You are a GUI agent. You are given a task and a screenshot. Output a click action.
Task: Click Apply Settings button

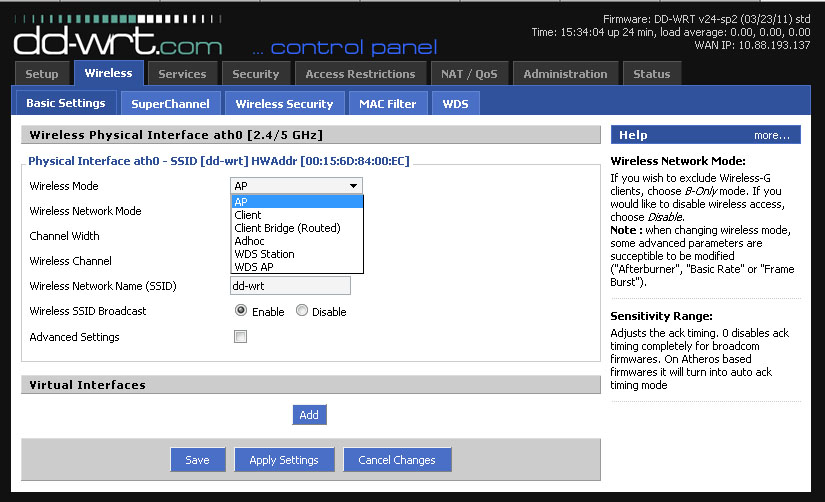[284, 460]
